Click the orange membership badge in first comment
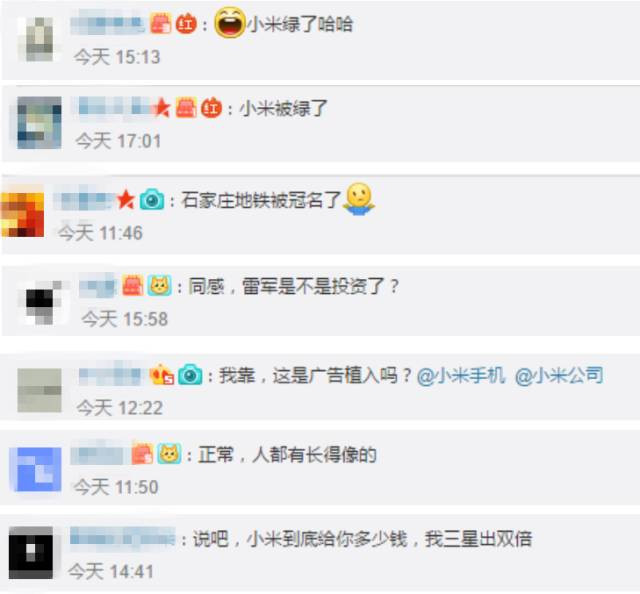Viewport: 640px width, 594px height. [x=161, y=24]
